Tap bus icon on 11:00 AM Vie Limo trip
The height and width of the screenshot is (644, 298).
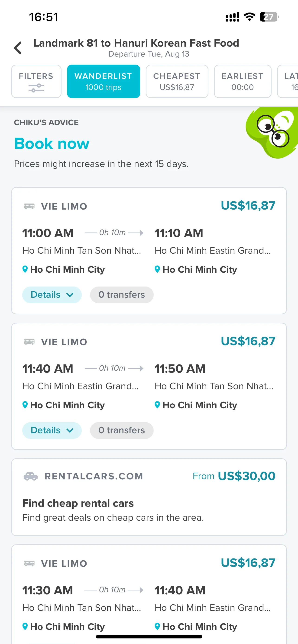coord(29,206)
